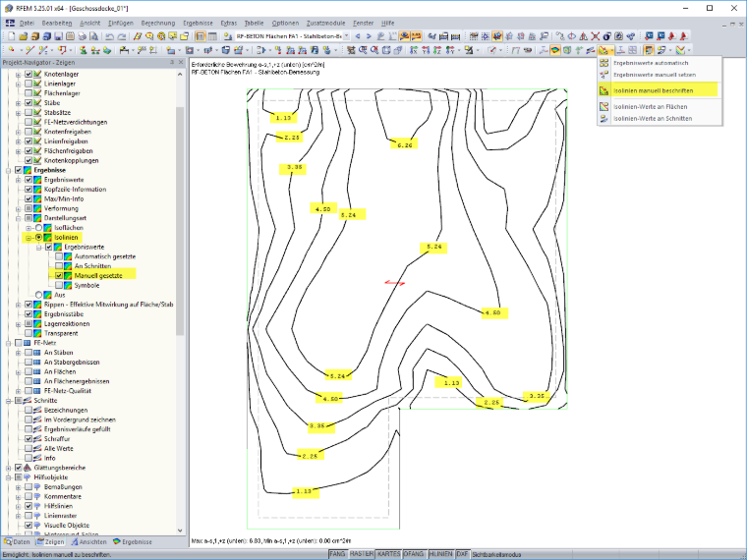Click the color panel toggle icon
The height and width of the screenshot is (560, 747).
[x=649, y=50]
